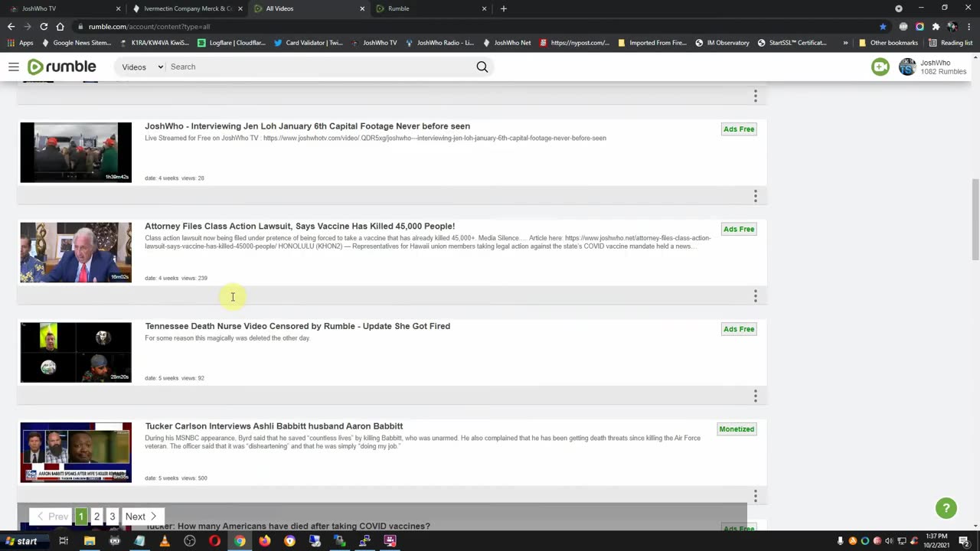The image size is (980, 551).
Task: Click the taskbar clock showing 1:37 PM
Action: tap(935, 541)
